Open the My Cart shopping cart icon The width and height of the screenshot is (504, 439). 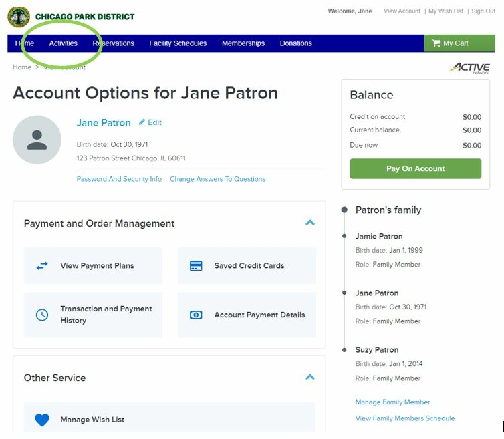click(436, 43)
